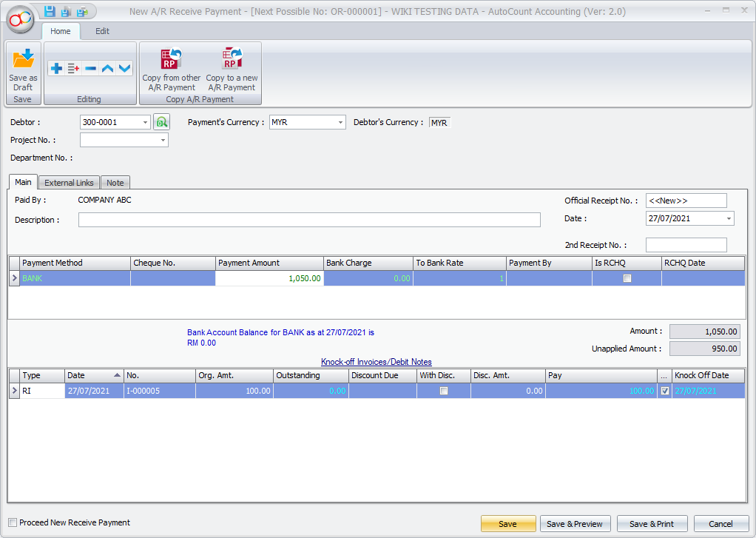Check Proceed New Receive Payment option
The height and width of the screenshot is (538, 756).
13,522
